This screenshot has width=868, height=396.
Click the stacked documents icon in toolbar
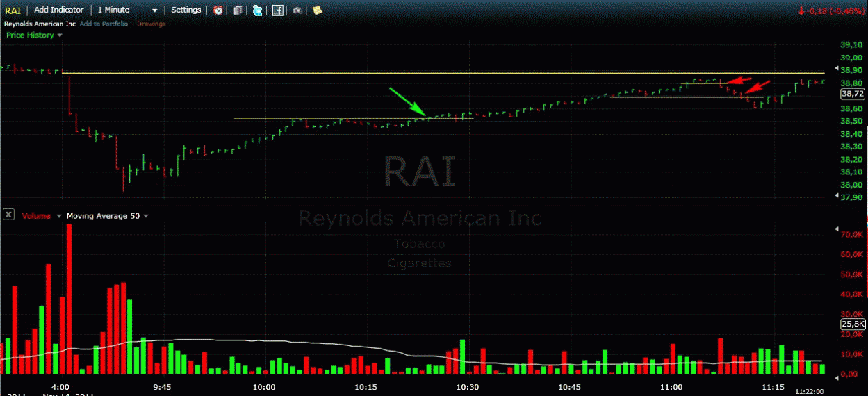pos(238,10)
